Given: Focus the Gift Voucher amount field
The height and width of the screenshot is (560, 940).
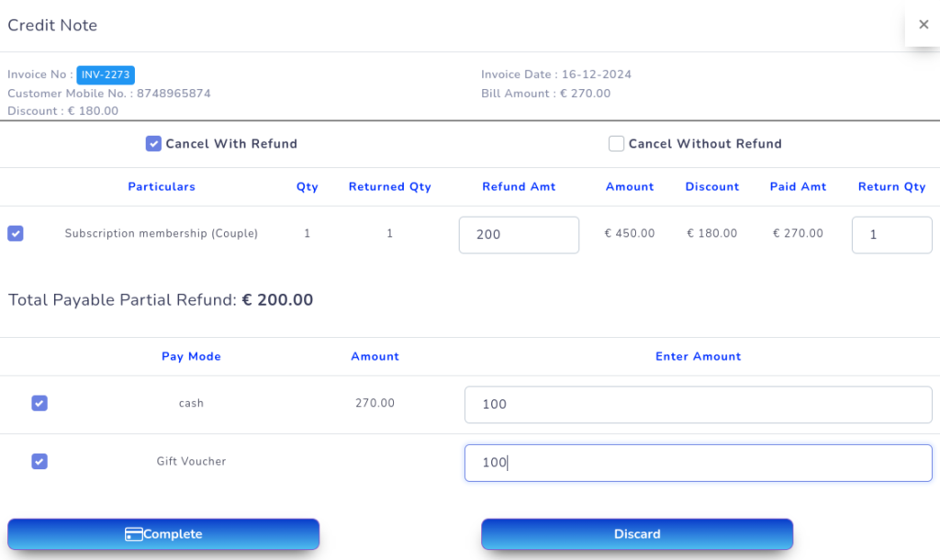Looking at the screenshot, I should [698, 463].
